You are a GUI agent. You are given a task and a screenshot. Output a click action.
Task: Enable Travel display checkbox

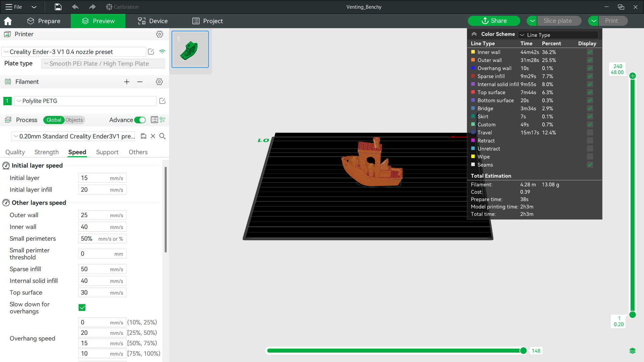pos(590,133)
